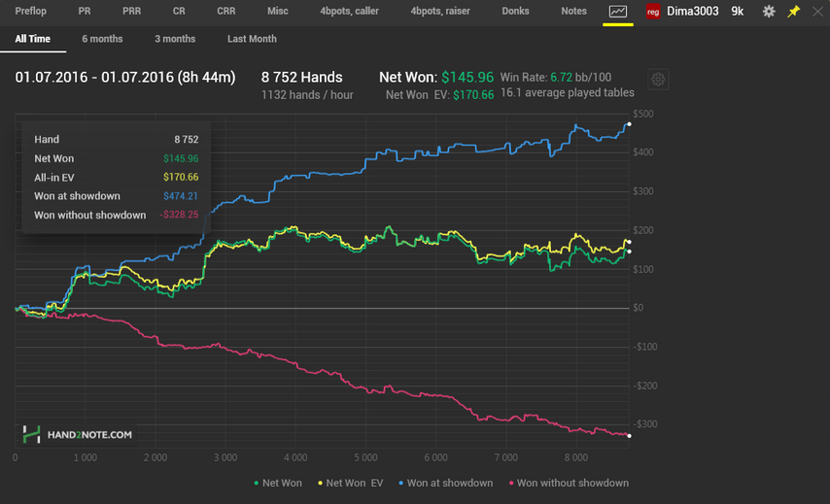Viewport: 830px width, 504px height.
Task: Switch to the Donks tab
Action: [515, 11]
